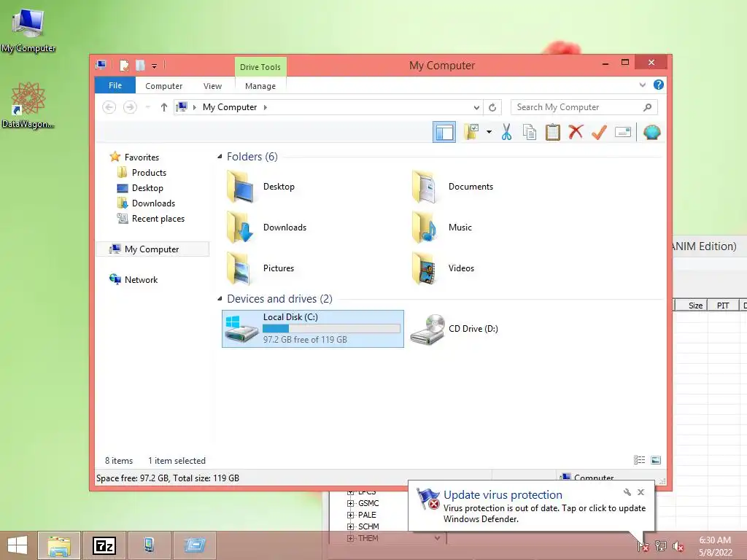
Task: Open the DataWagon desktop shortcut
Action: pos(28,105)
